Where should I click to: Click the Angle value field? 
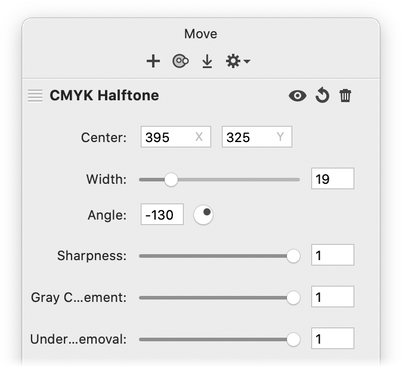162,214
